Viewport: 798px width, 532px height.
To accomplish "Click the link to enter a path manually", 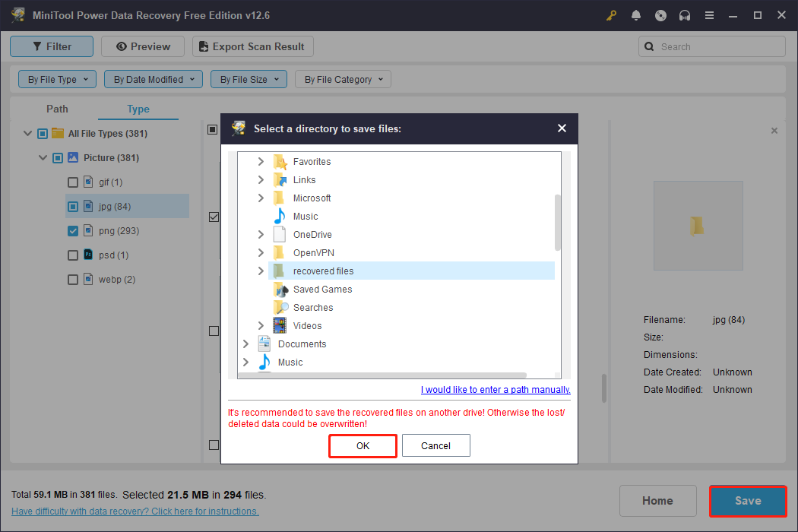I will [495, 389].
